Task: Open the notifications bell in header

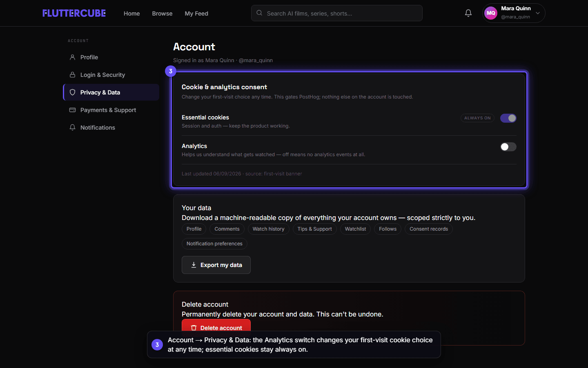Action: [x=468, y=13]
